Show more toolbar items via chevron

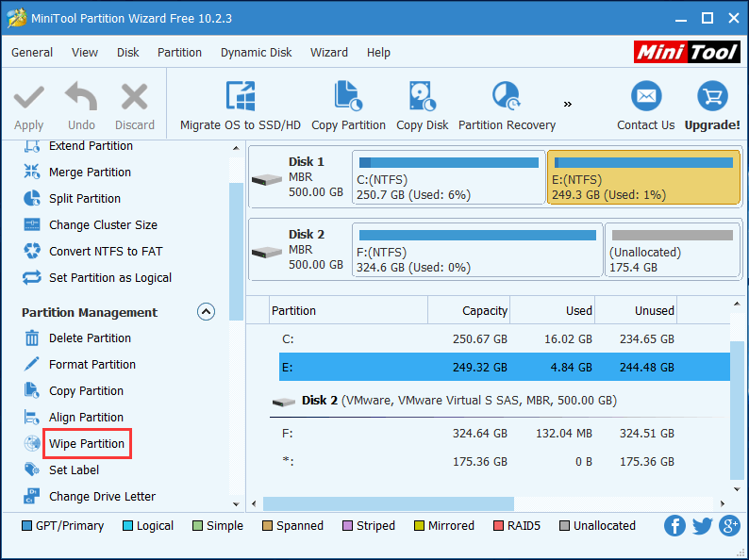pyautogui.click(x=568, y=104)
